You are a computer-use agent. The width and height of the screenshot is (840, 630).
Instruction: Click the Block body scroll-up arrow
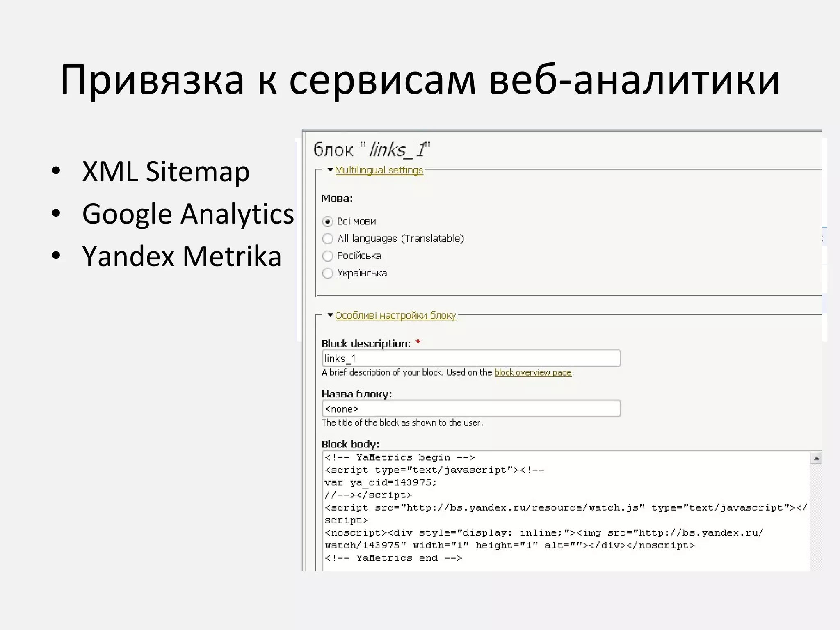(816, 458)
